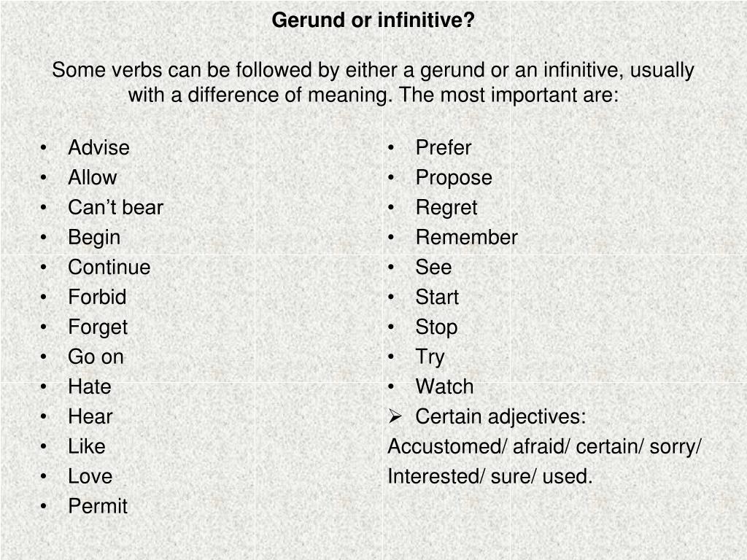Screen dimensions: 747x560
Task: Choose the Stop entry
Action: coord(436,327)
